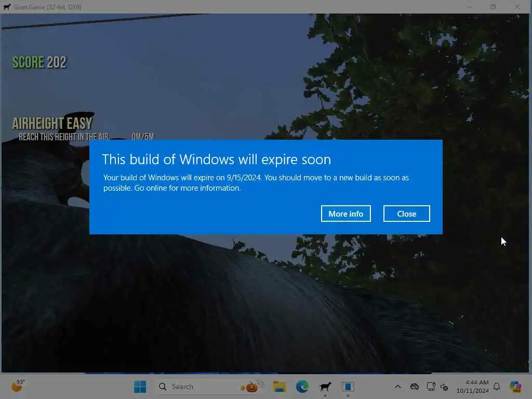Open the blue window app on the taskbar
This screenshot has width=532, height=399.
(348, 387)
